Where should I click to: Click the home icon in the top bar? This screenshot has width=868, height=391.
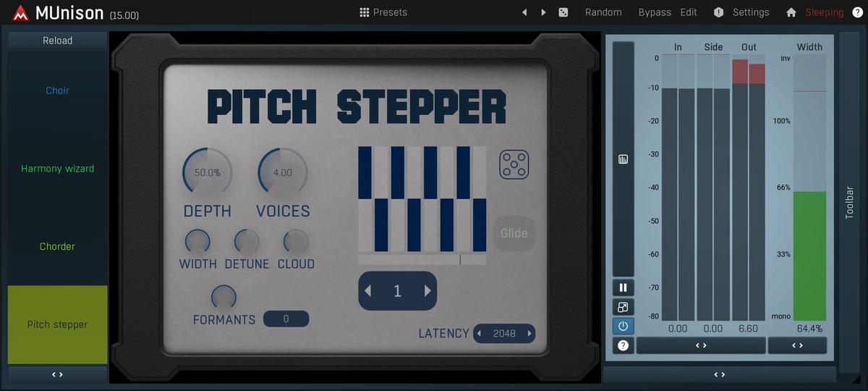[x=791, y=12]
